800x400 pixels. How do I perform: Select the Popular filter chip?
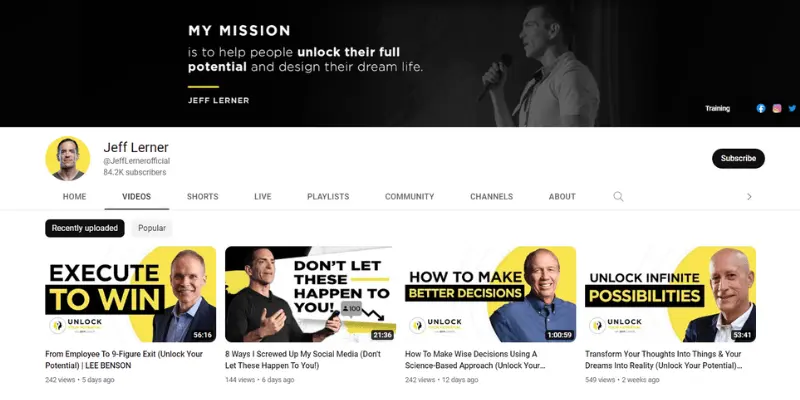pyautogui.click(x=152, y=228)
